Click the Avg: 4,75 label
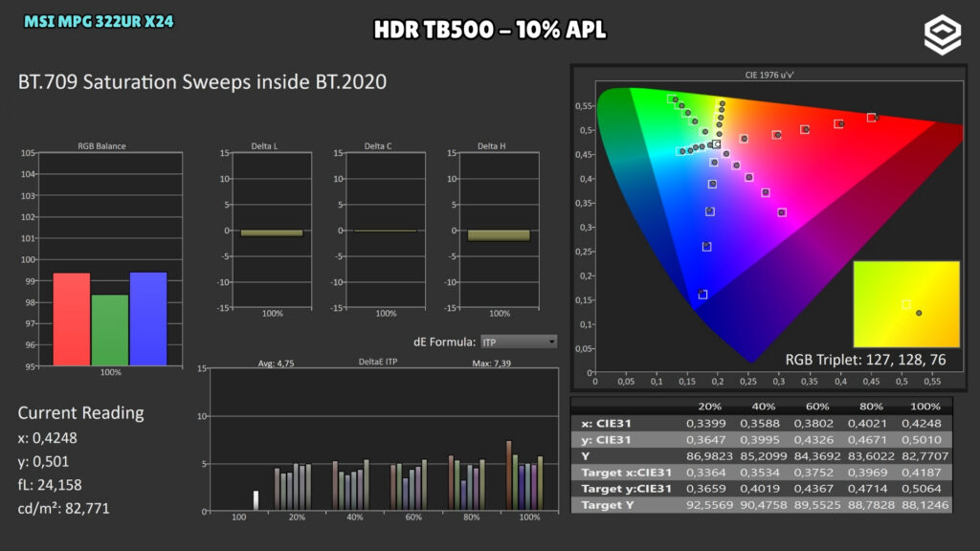The image size is (980, 551). click(x=276, y=363)
